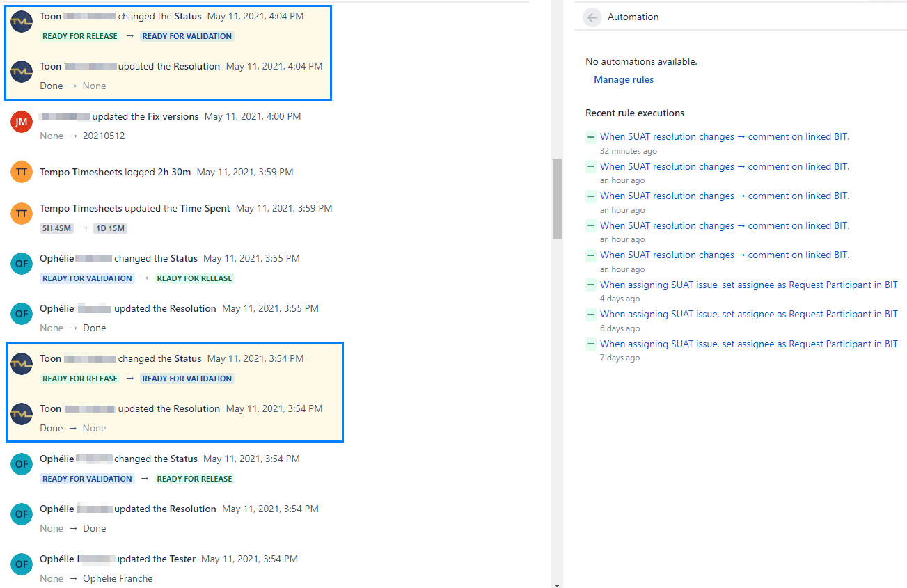
Task: Open the SUAT resolution rule run 32 minutes ago
Action: pos(725,137)
